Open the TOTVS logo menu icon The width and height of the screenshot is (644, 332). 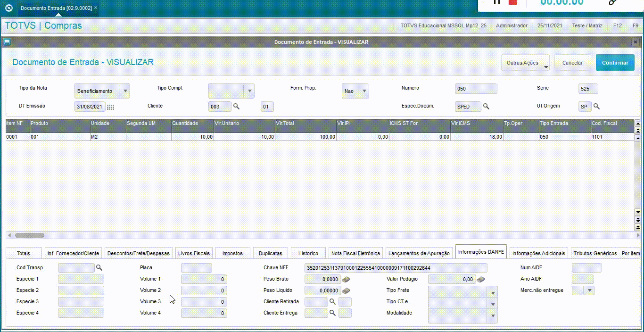(x=8, y=8)
